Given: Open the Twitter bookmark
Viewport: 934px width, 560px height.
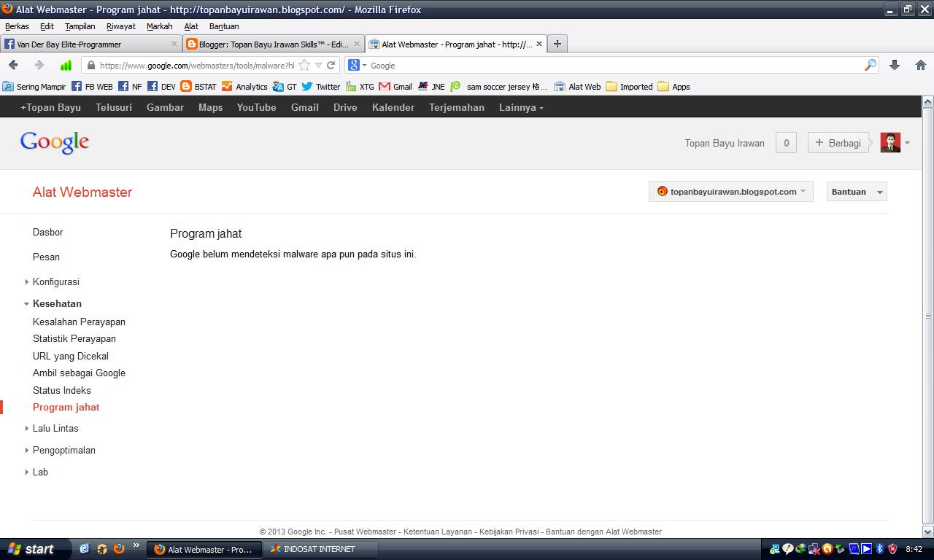Looking at the screenshot, I should [x=321, y=86].
